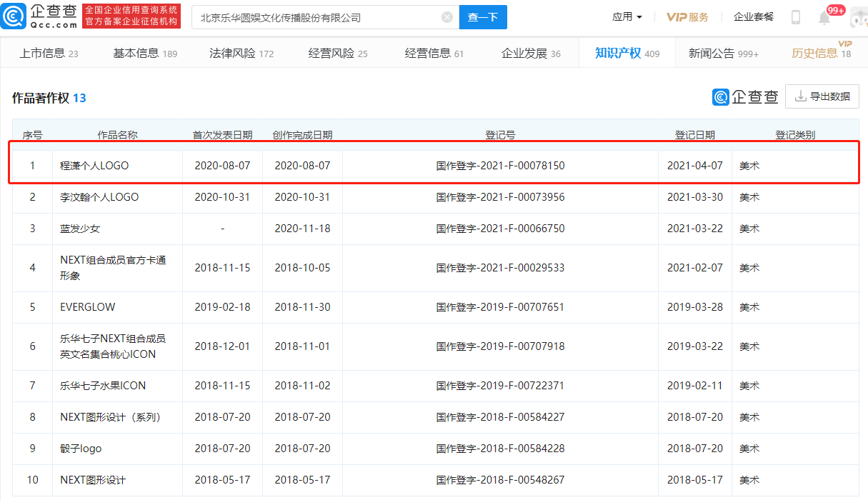Open 企业套餐 link
The height and width of the screenshot is (500, 868).
(x=754, y=17)
